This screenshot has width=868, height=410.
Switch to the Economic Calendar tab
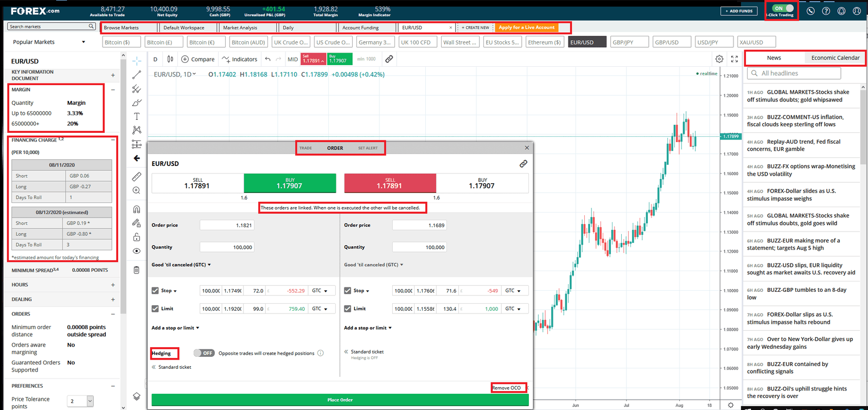[x=835, y=57]
